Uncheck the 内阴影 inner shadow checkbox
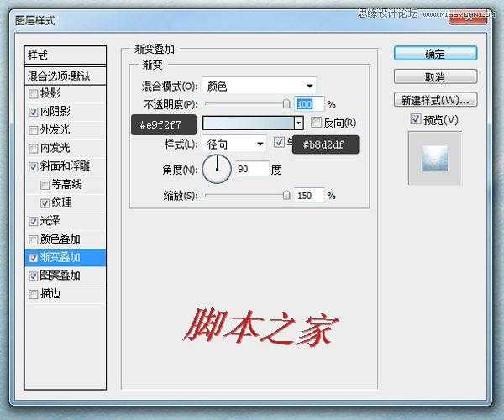 pos(33,112)
